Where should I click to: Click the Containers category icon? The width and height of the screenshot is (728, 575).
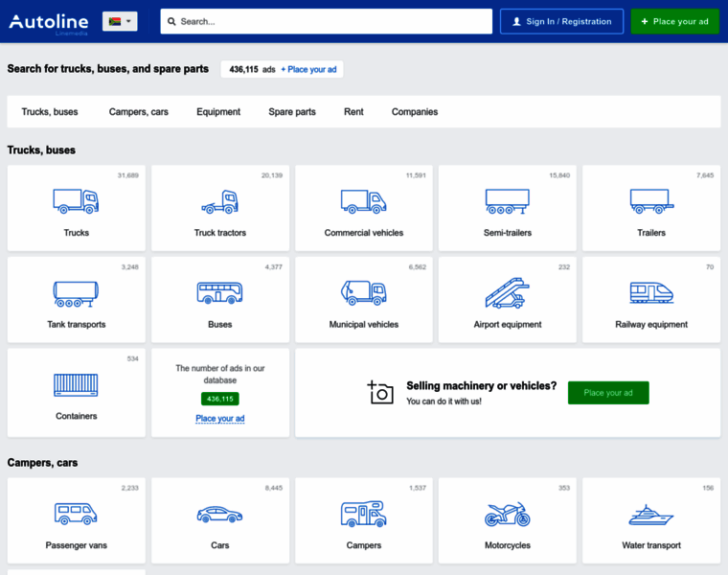[76, 384]
